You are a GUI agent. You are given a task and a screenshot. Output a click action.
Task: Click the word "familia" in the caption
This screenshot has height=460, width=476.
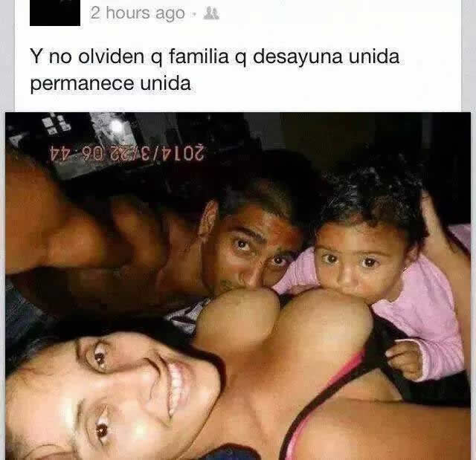click(x=199, y=56)
